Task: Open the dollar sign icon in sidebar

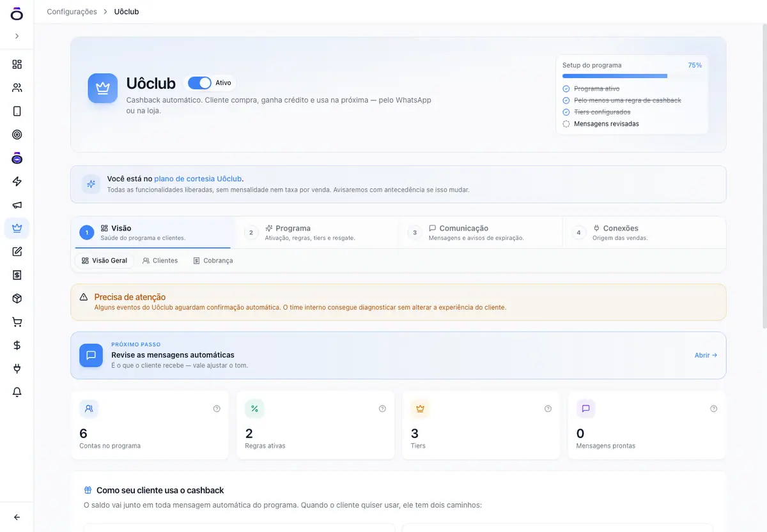Action: pyautogui.click(x=17, y=346)
